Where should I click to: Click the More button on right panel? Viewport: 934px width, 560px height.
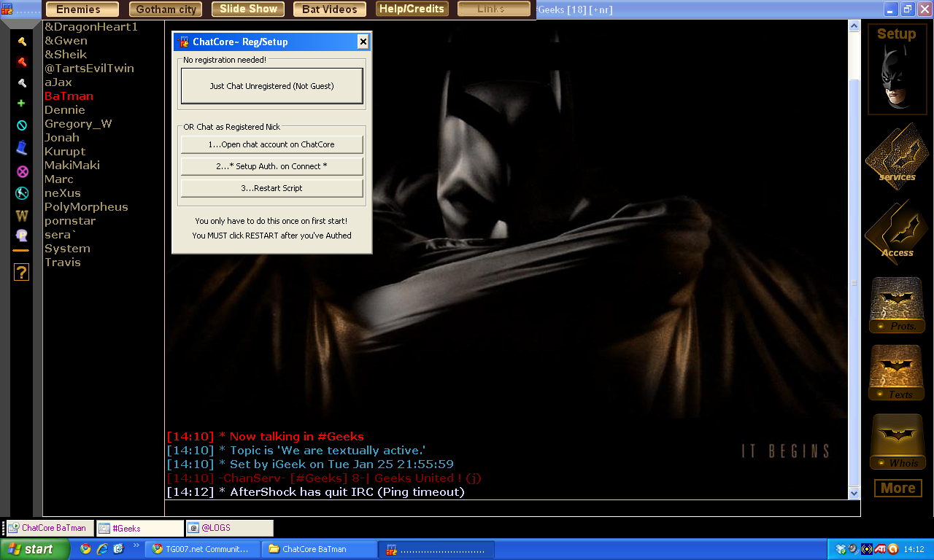click(x=898, y=489)
